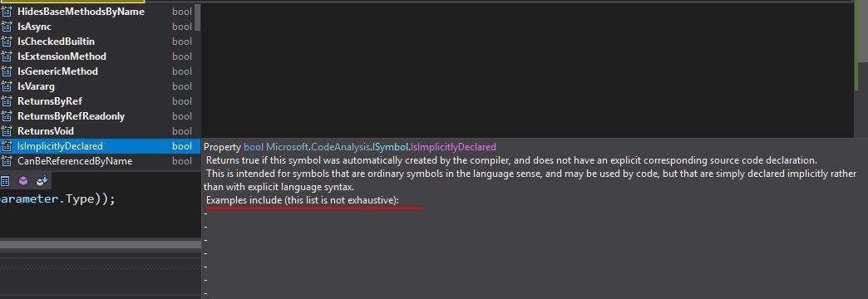Click the 'arameter.Type));' code text
This screenshot has width=868, height=299.
coord(57,199)
